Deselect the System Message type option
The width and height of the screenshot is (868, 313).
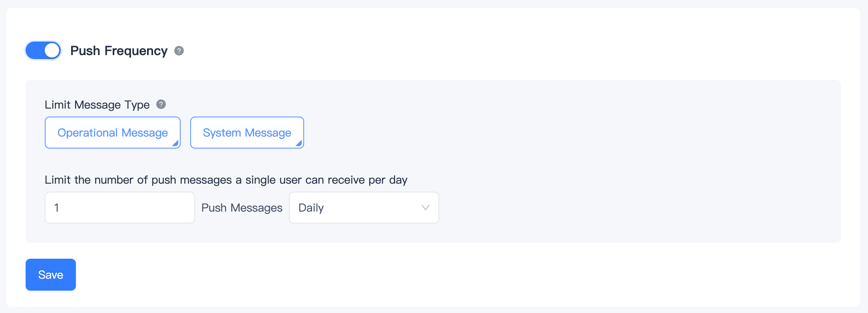tap(247, 133)
